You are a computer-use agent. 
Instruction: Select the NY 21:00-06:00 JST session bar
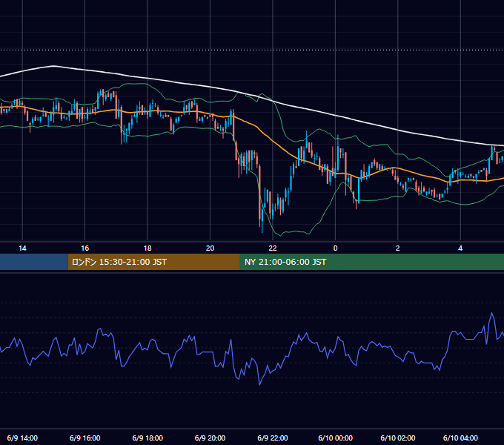tap(372, 262)
